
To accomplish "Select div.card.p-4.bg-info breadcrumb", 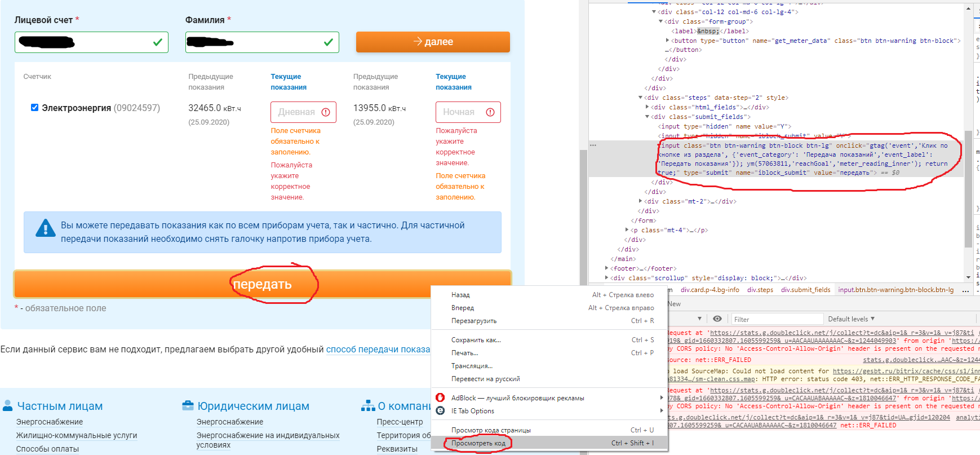I will point(709,290).
